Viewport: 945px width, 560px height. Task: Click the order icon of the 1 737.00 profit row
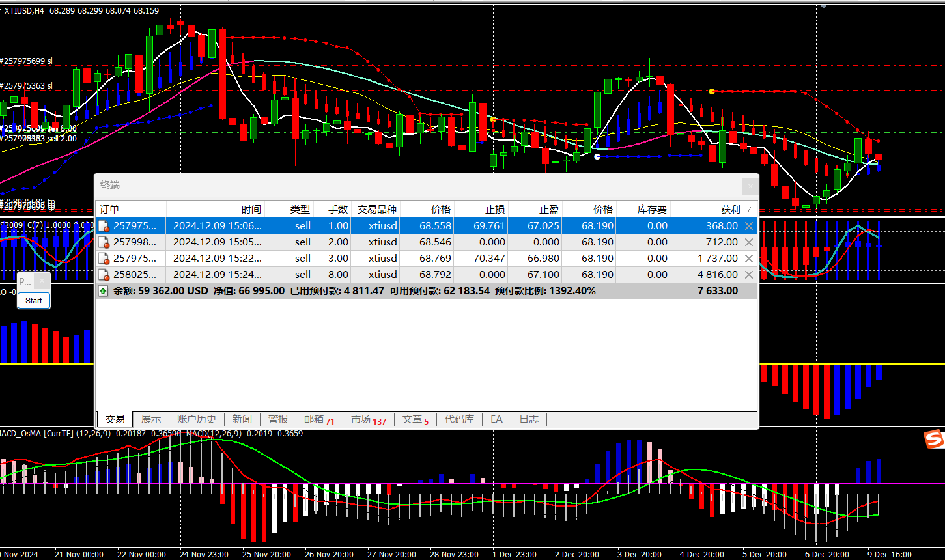tap(104, 259)
